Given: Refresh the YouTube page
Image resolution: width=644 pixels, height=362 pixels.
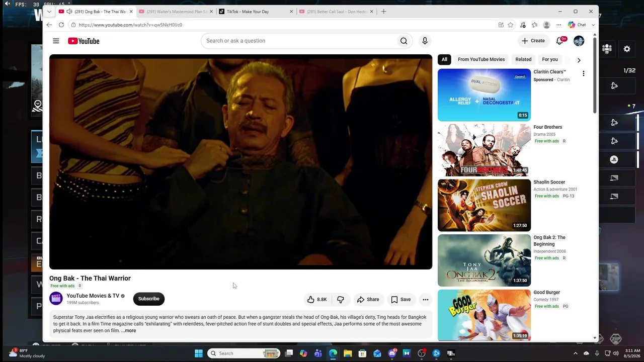Looking at the screenshot, I should pos(61,25).
